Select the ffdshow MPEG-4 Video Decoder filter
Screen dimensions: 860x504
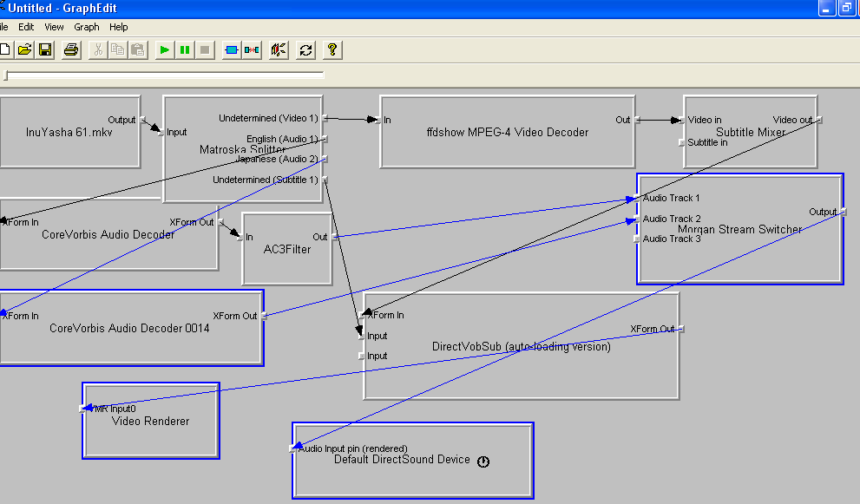pyautogui.click(x=508, y=132)
